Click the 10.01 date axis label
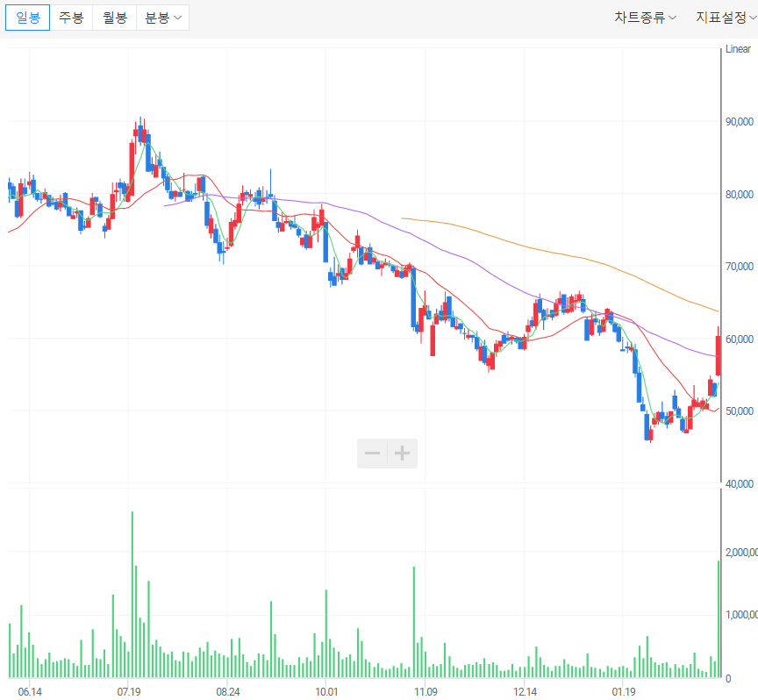 [x=326, y=692]
